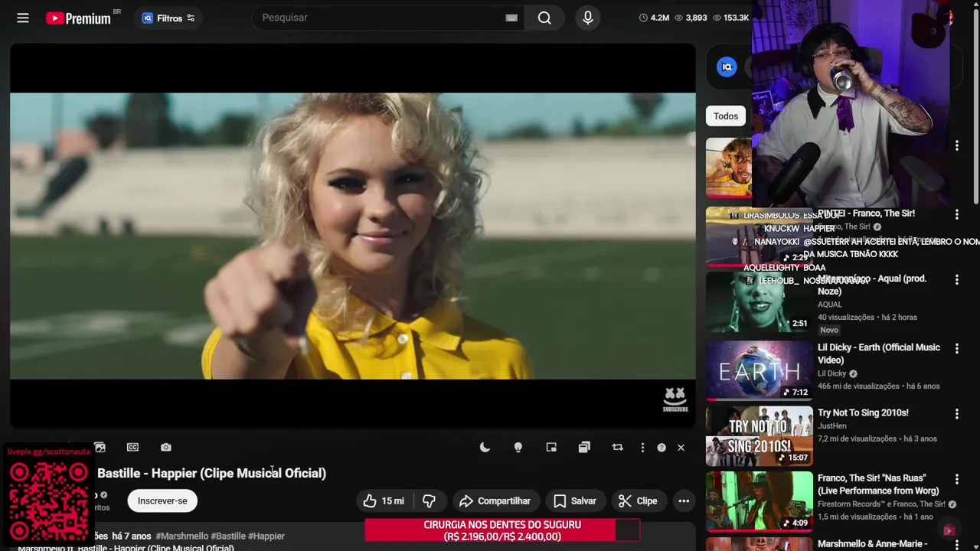Open Lil Dicky Earth video thumbnail

pos(759,370)
